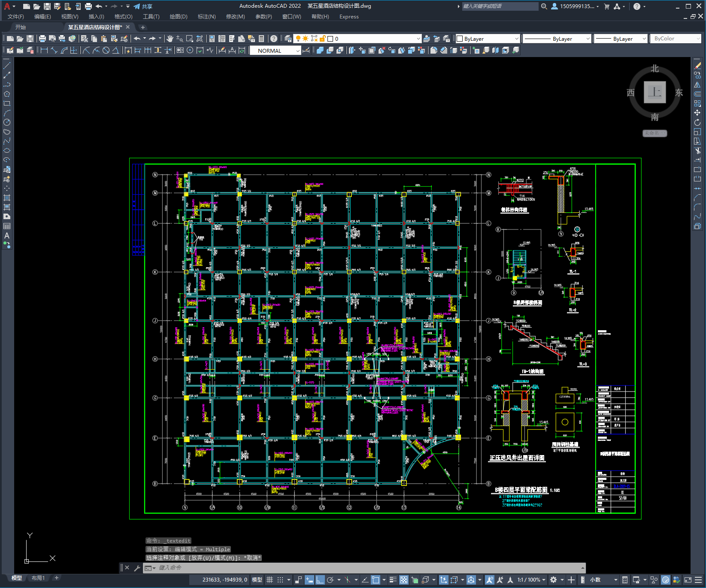Open the 文件(F) menu
The image size is (706, 588).
(x=16, y=17)
